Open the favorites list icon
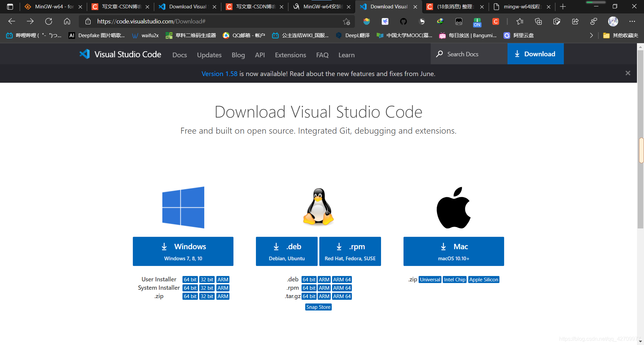The height and width of the screenshot is (345, 644). coord(520,21)
